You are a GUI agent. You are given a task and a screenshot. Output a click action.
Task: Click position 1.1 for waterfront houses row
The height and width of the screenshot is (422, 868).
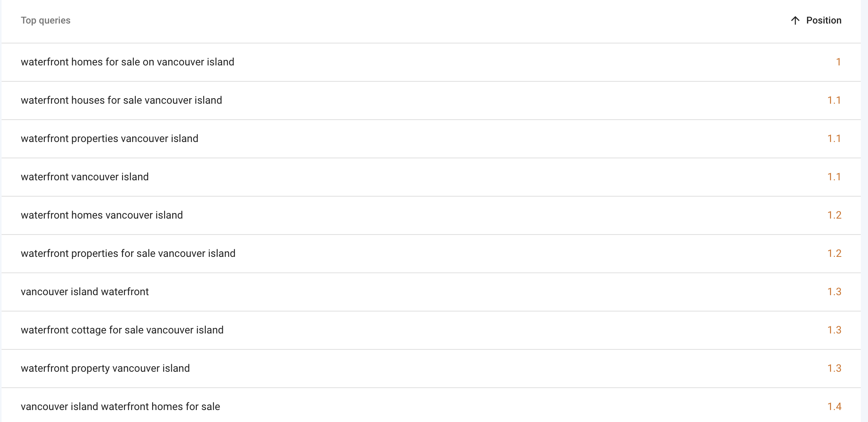tap(834, 100)
